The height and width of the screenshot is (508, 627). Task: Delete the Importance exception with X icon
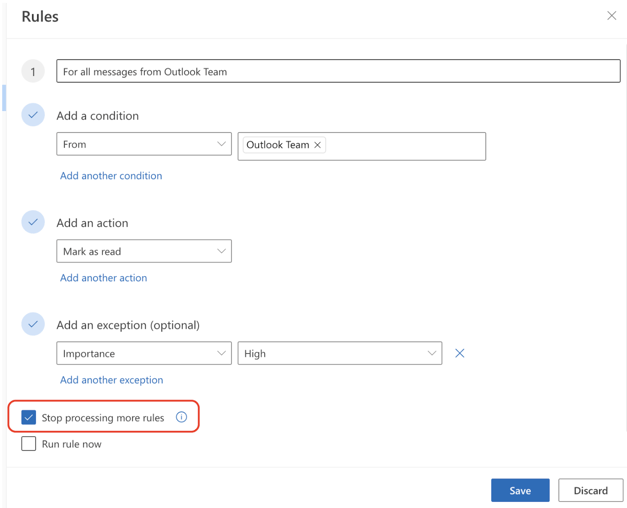(459, 353)
